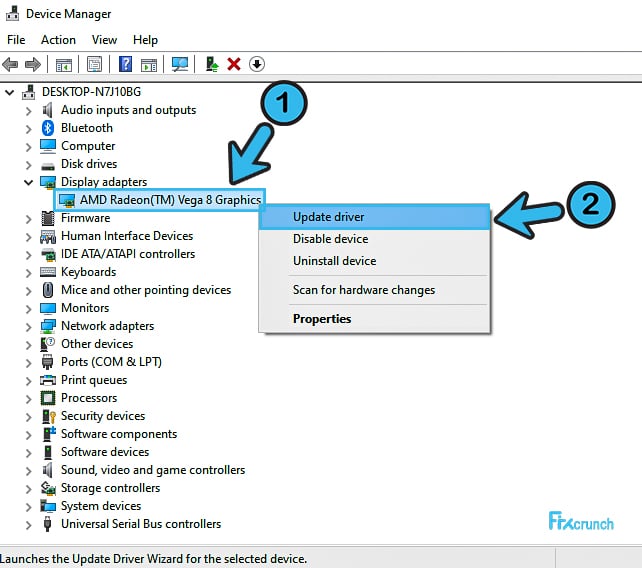Click the Storage controllers icon
This screenshot has height=568, width=642.
[48, 488]
